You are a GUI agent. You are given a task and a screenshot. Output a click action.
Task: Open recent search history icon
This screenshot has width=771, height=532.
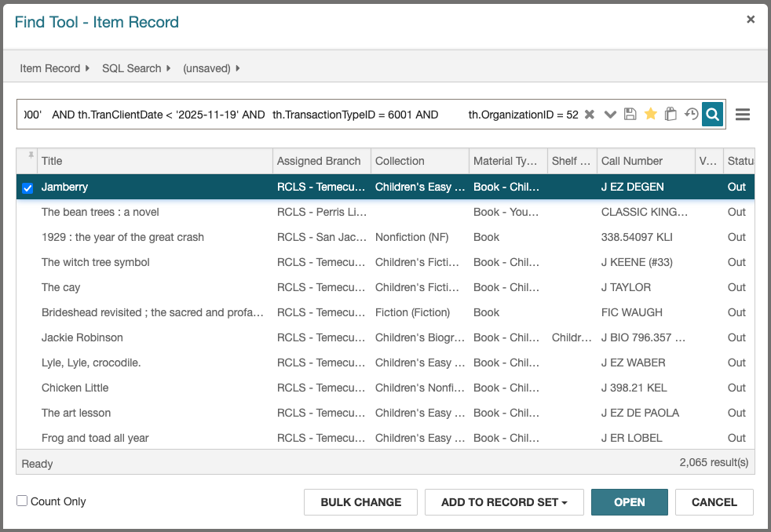[691, 114]
